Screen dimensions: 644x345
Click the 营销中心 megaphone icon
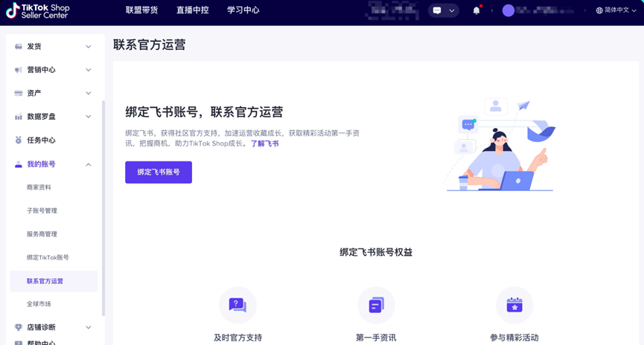click(19, 70)
